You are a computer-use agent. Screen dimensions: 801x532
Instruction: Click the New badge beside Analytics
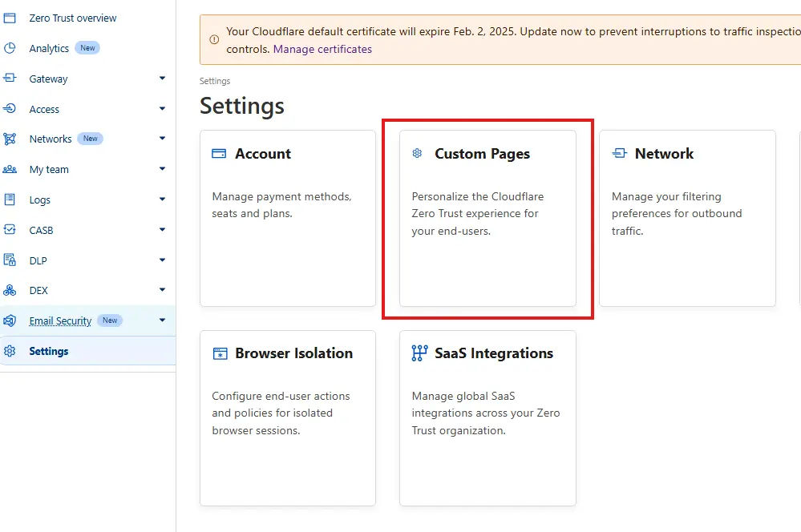tap(87, 48)
